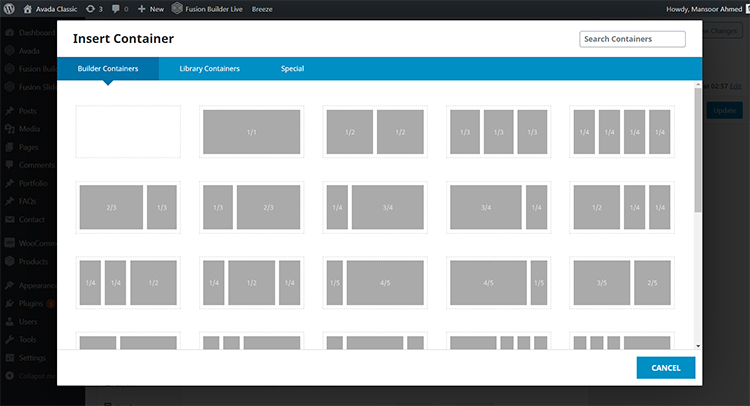Open Settings in the admin sidebar
This screenshot has height=406, width=750.
[26, 358]
